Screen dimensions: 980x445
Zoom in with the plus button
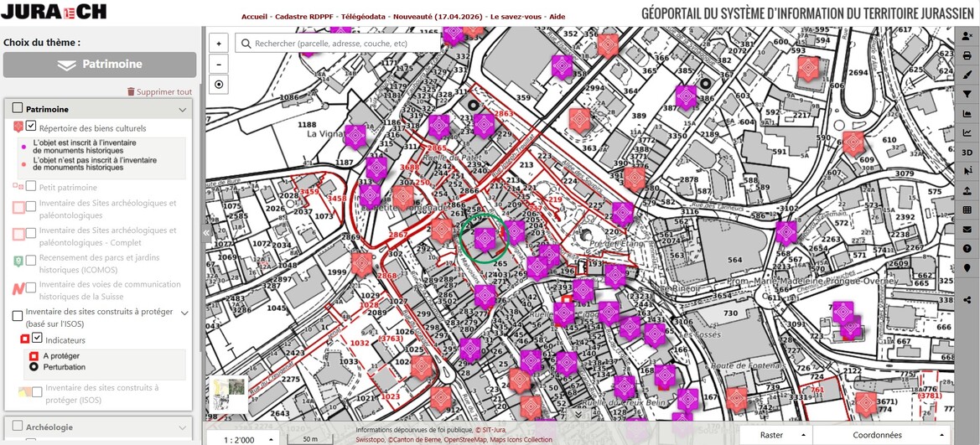(x=219, y=44)
